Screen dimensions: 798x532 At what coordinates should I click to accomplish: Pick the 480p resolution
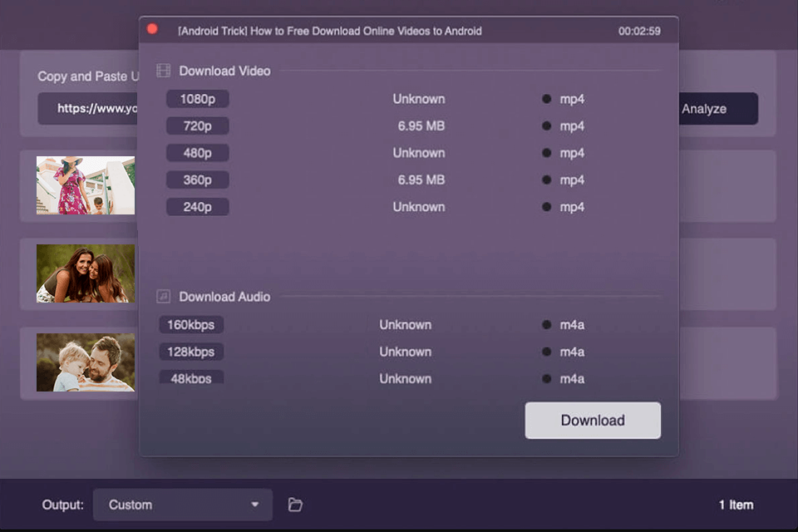click(x=197, y=152)
